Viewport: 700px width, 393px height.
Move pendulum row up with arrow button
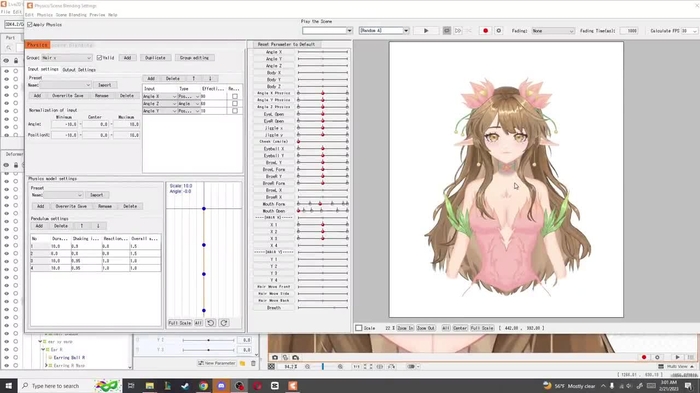tap(82, 226)
